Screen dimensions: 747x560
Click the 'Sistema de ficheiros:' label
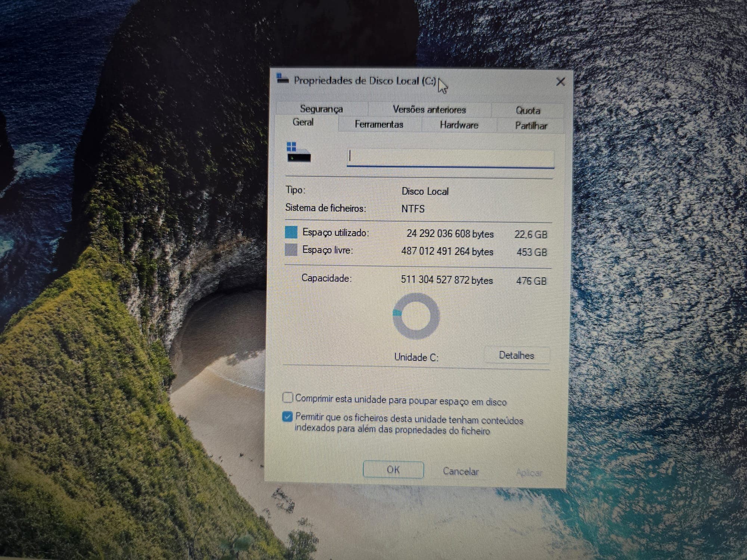click(326, 208)
